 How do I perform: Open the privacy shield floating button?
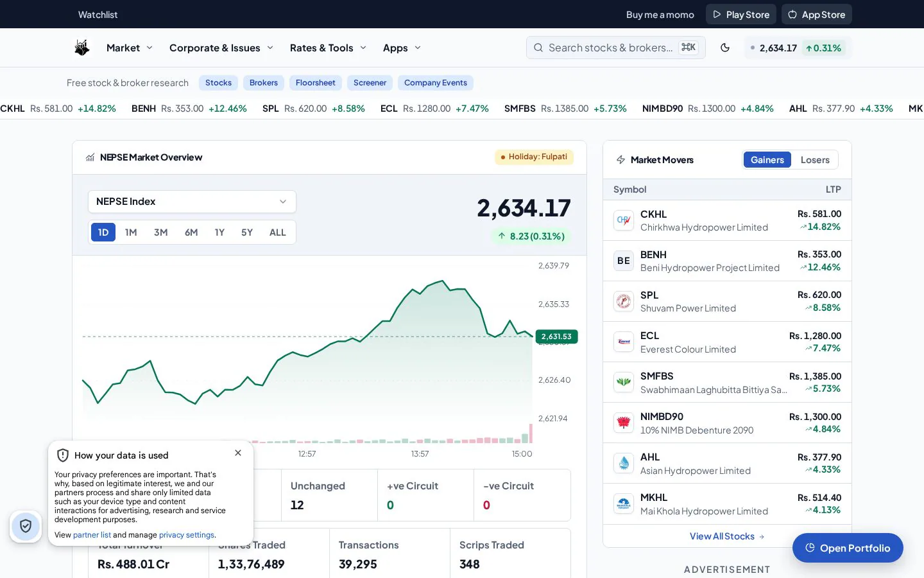click(26, 527)
